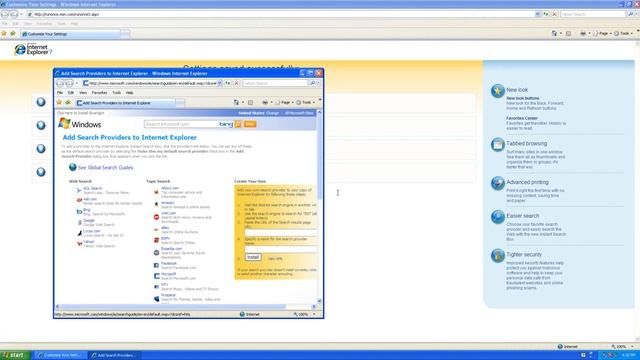This screenshot has height=360, width=640.
Task: Click the Print icon in popup toolbar
Action: point(265,102)
